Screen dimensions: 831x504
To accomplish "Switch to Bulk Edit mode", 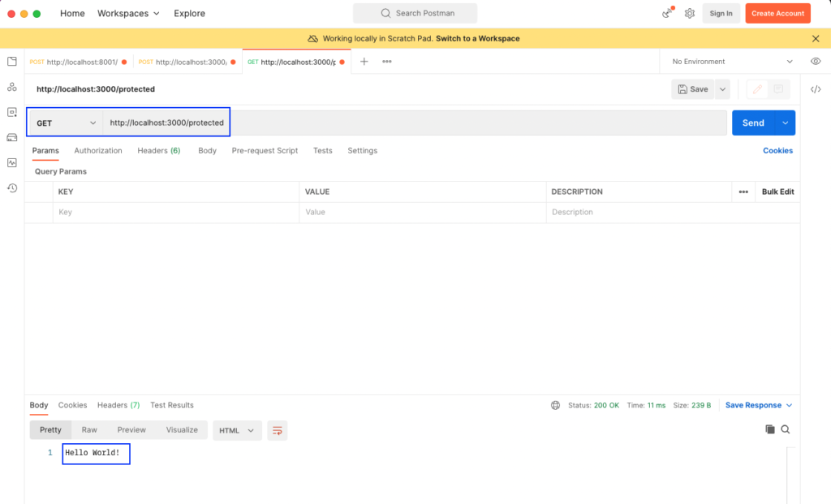I will (777, 192).
